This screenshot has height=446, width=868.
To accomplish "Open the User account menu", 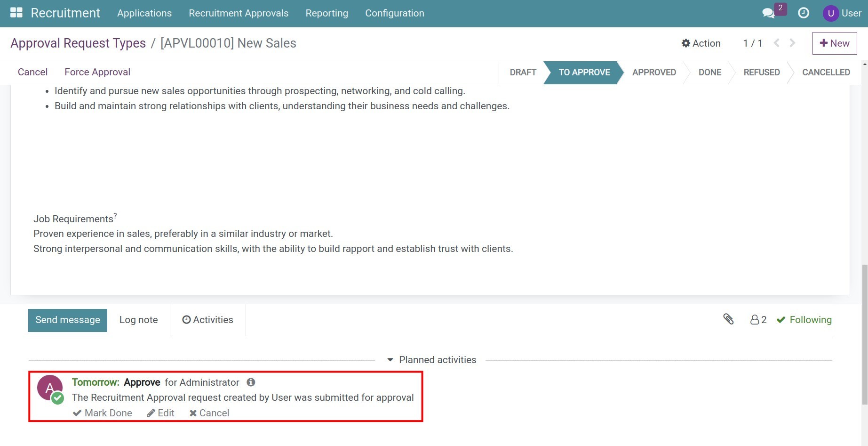I will (x=842, y=13).
